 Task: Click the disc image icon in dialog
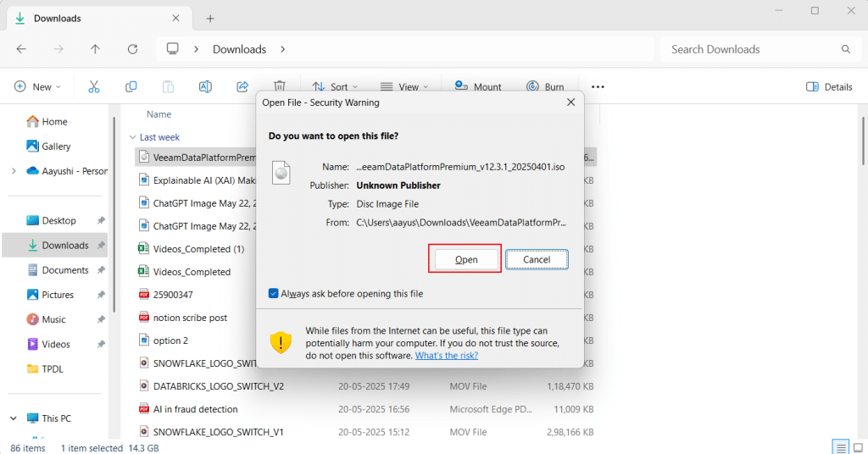click(281, 173)
